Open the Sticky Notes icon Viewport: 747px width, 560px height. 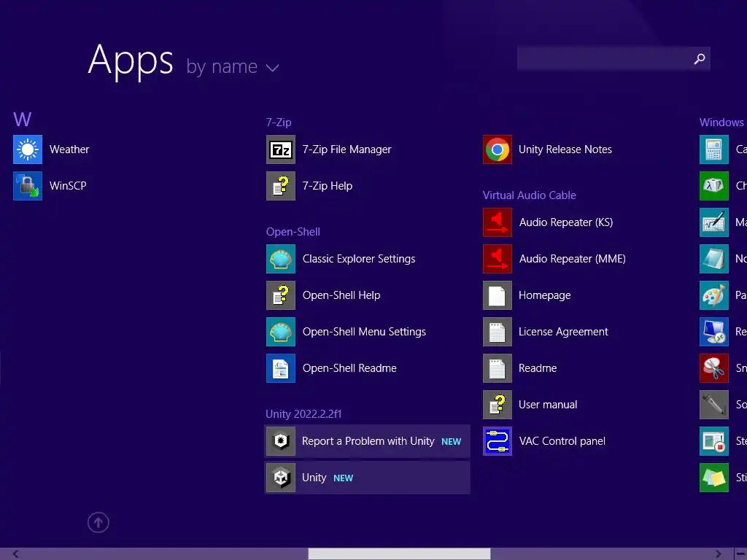click(714, 478)
